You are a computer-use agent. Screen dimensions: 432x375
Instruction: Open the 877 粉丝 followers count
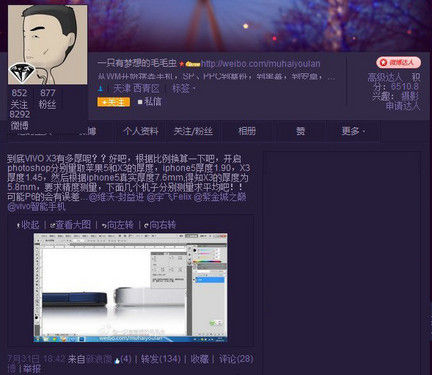coord(48,99)
